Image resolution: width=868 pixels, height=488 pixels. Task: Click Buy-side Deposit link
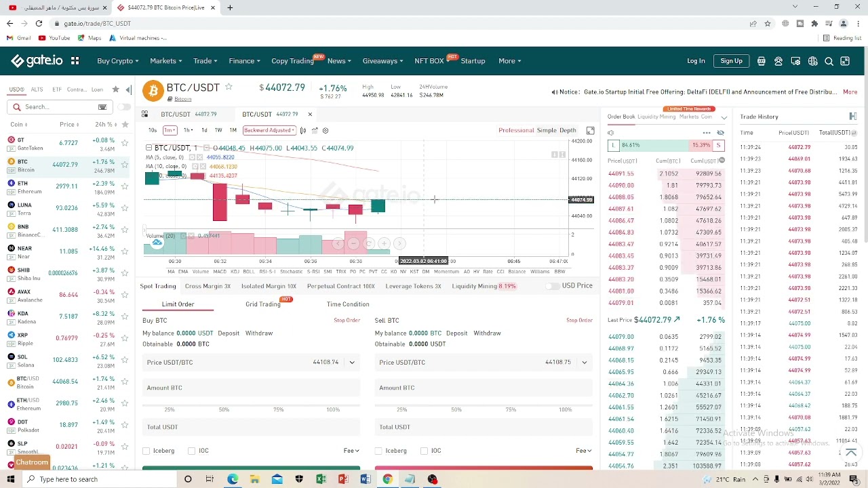[229, 333]
